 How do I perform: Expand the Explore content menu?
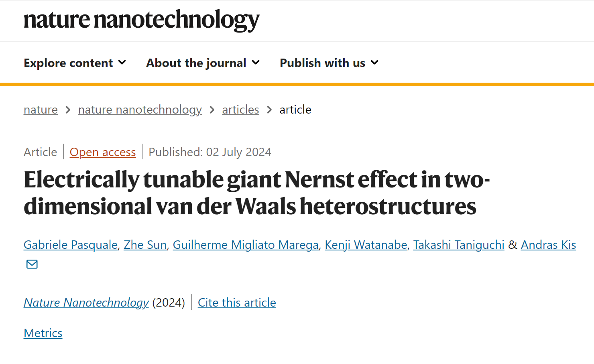[75, 63]
